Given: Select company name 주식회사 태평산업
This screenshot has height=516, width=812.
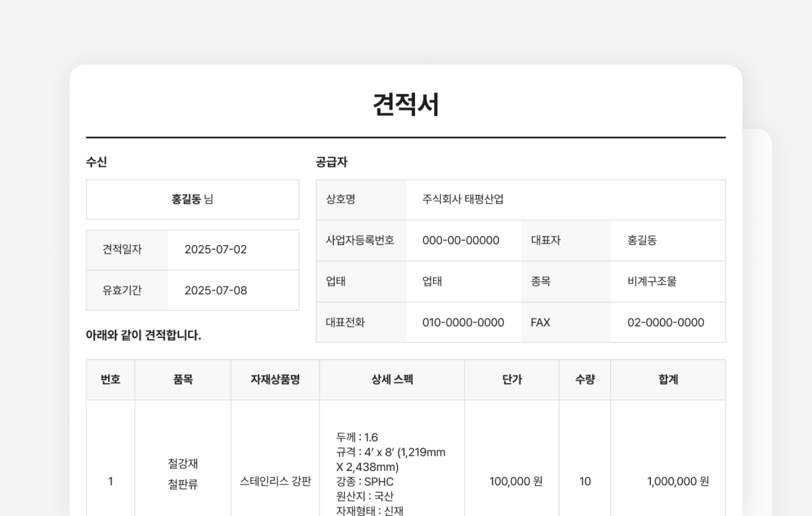Looking at the screenshot, I should (463, 200).
